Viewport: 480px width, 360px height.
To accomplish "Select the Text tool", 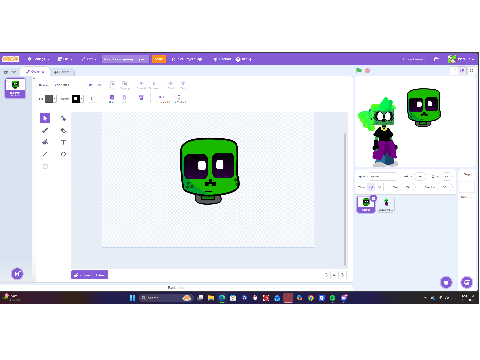I will tap(63, 142).
